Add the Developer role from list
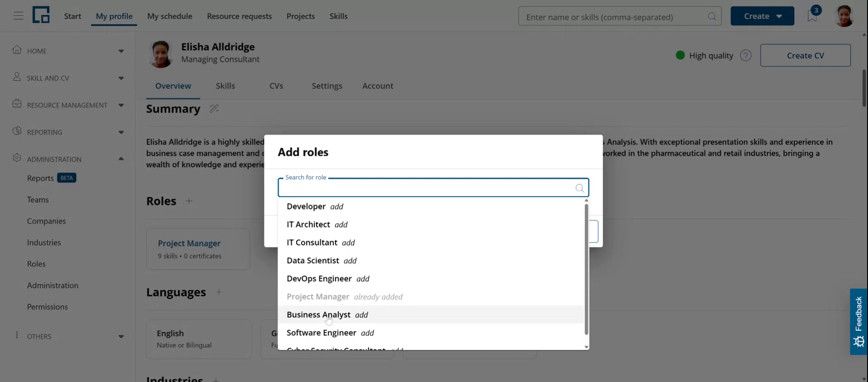This screenshot has width=868, height=382. (431, 206)
